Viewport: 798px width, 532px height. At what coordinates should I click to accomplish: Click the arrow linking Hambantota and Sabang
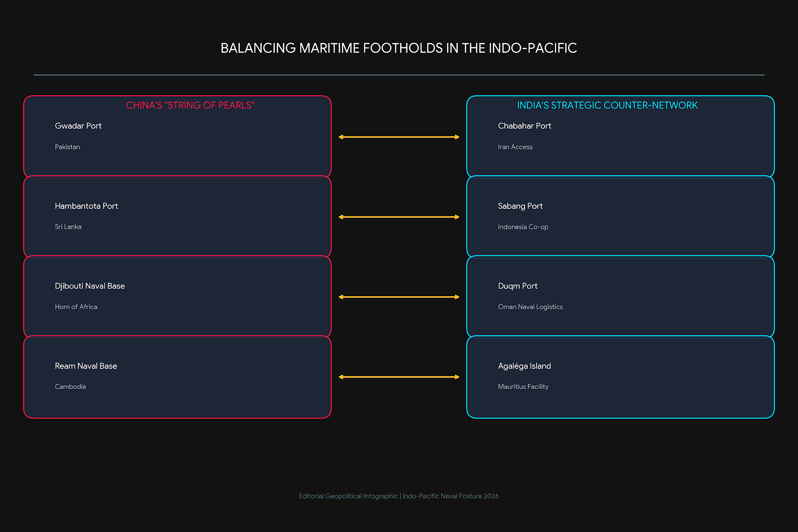tap(399, 217)
